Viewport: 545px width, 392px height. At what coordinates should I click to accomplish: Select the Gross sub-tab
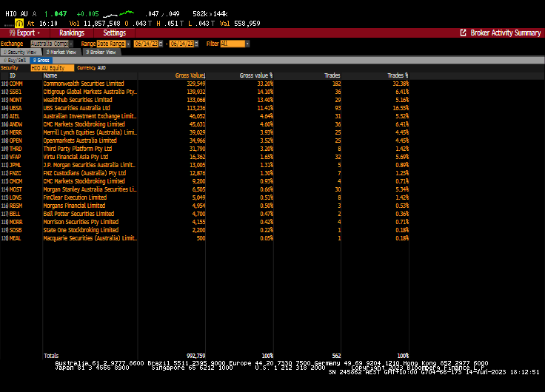tap(41, 61)
